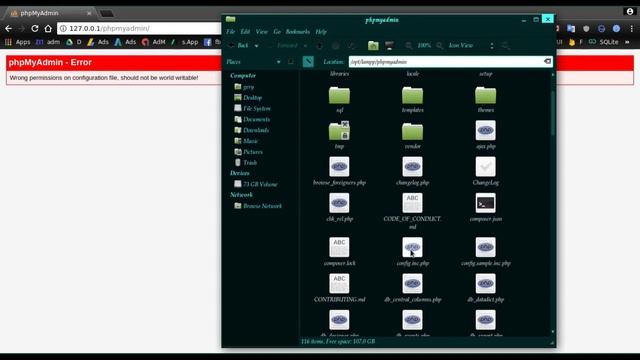Go to Desktop in Places sidebar
The width and height of the screenshot is (640, 360).
[x=248, y=98]
